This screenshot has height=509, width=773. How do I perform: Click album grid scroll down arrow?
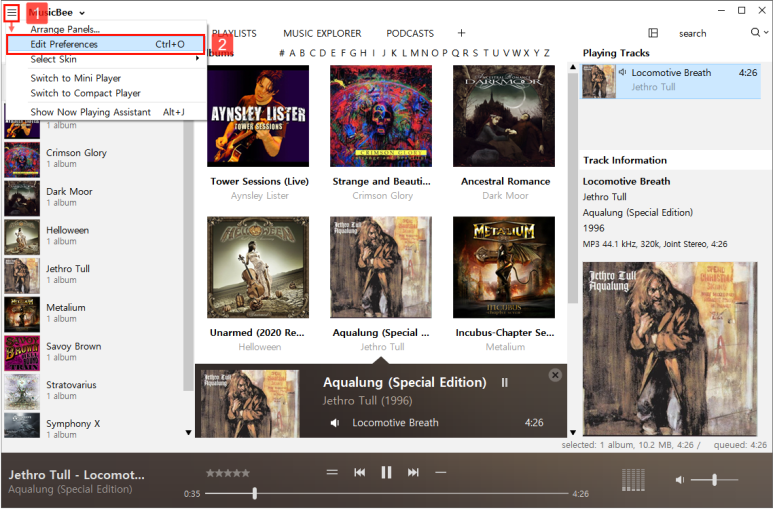[x=573, y=433]
